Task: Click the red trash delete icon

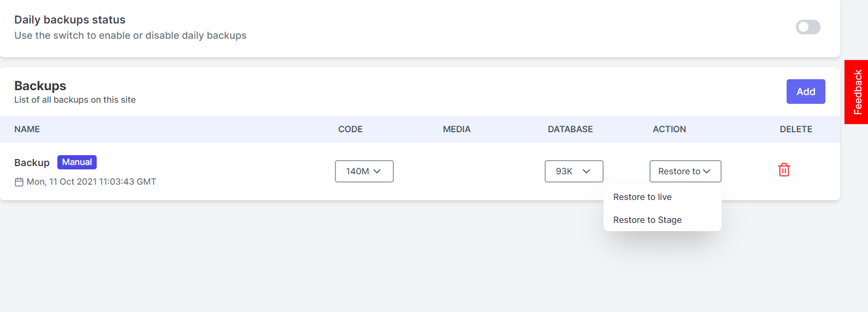Action: point(784,170)
